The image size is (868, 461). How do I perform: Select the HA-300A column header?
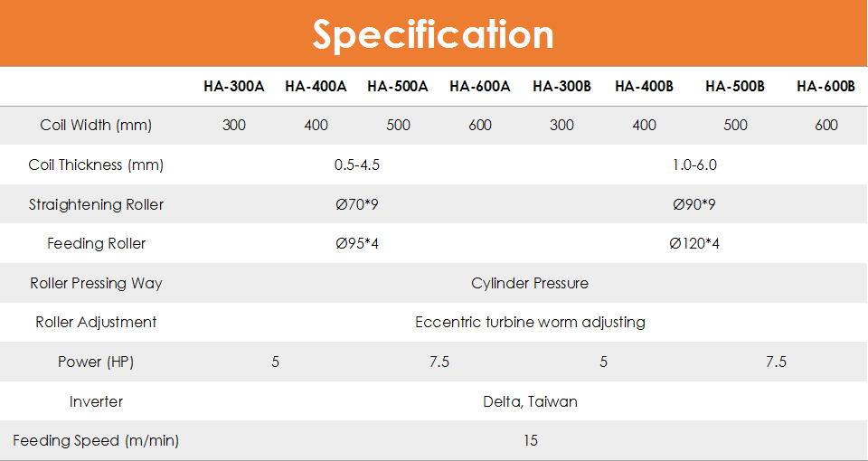[234, 87]
